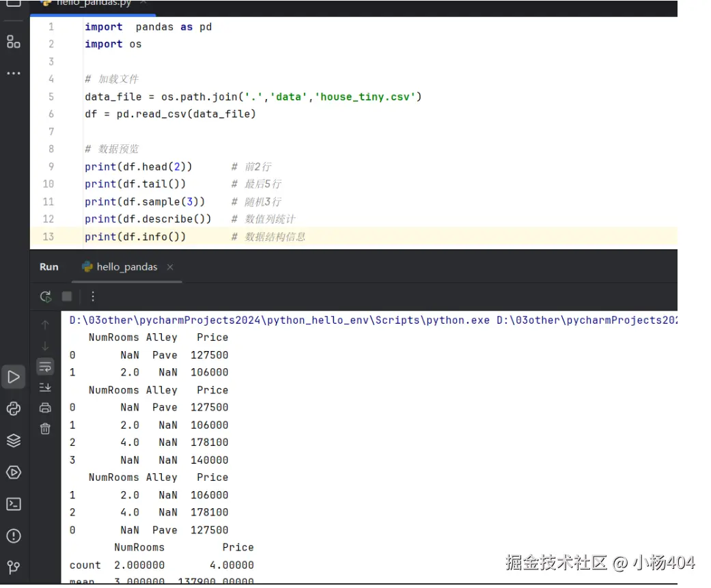The width and height of the screenshot is (711, 588).
Task: Close the hello_pandas run tab
Action: pyautogui.click(x=170, y=267)
